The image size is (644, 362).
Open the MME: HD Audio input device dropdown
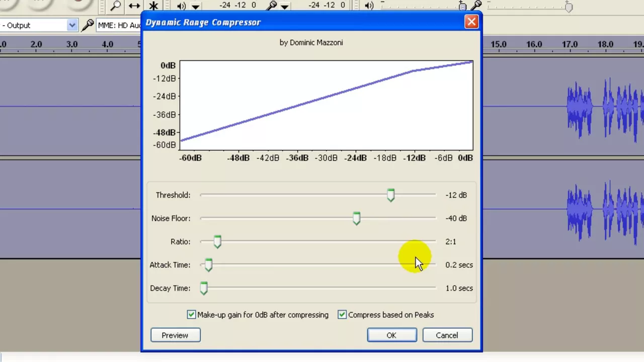tap(119, 25)
